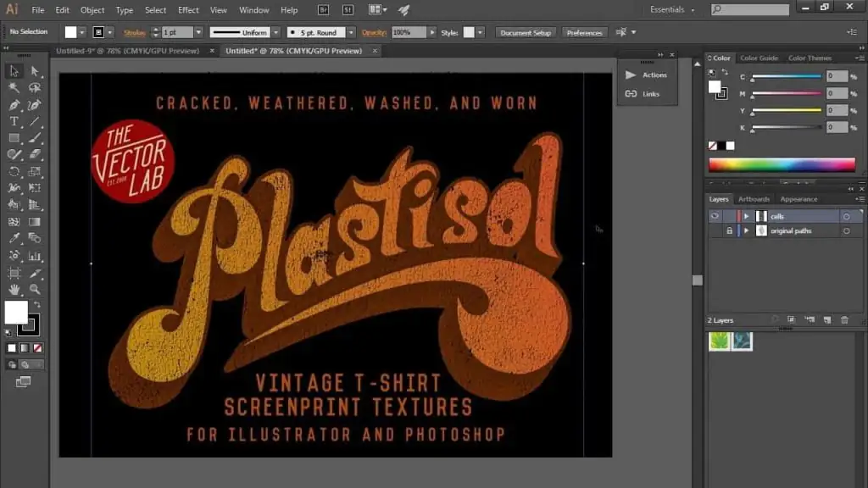The width and height of the screenshot is (868, 488).
Task: Click the Document Setup button
Action: (526, 32)
